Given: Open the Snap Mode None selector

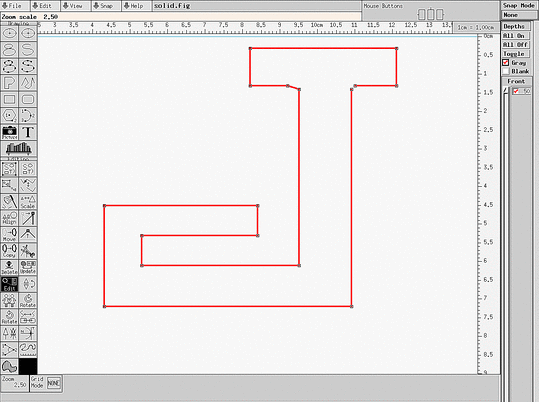Looking at the screenshot, I should point(518,15).
